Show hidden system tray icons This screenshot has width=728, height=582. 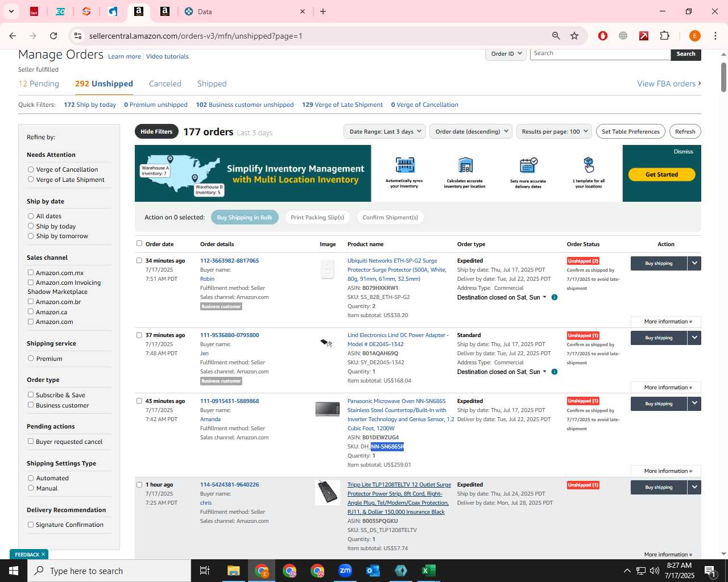click(627, 571)
